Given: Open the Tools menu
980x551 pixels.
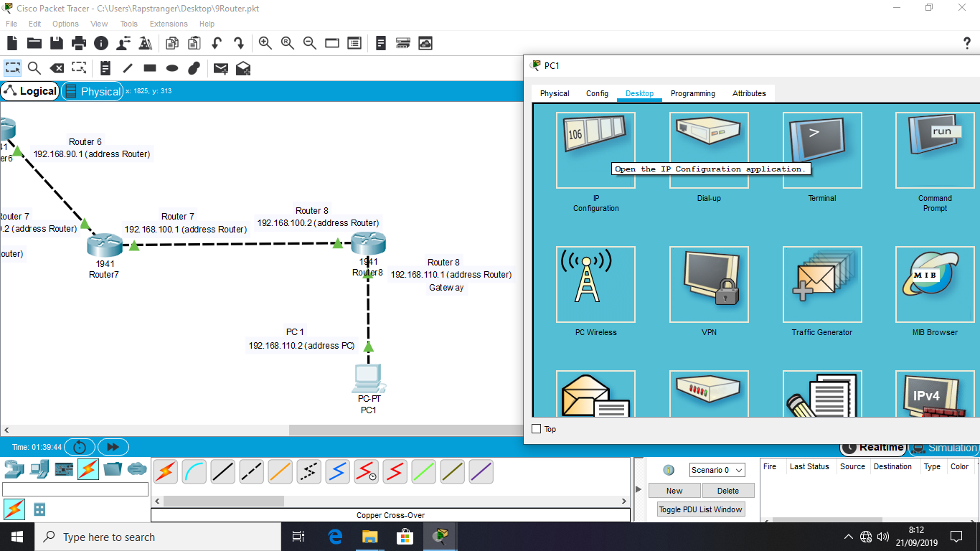Looking at the screenshot, I should [x=129, y=24].
